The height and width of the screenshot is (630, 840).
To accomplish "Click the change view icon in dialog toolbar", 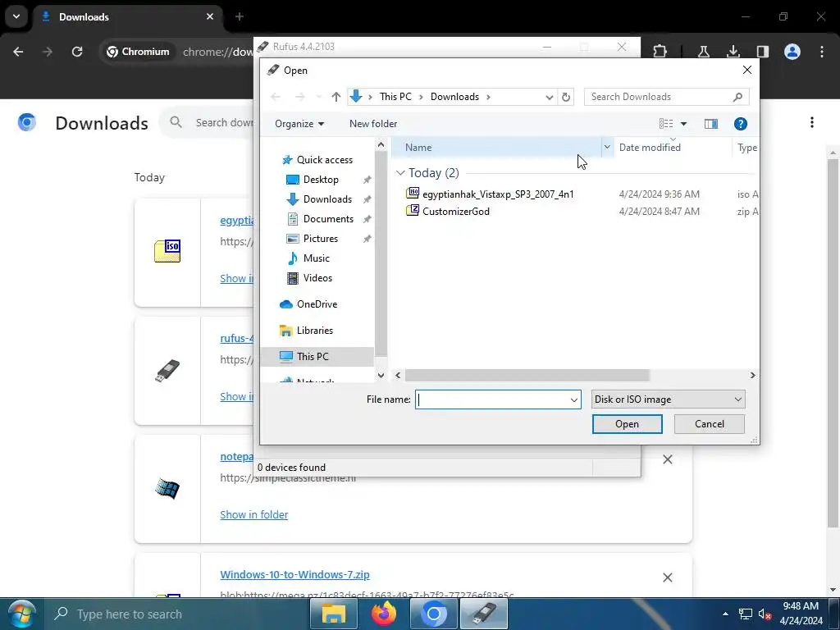I will [x=666, y=124].
